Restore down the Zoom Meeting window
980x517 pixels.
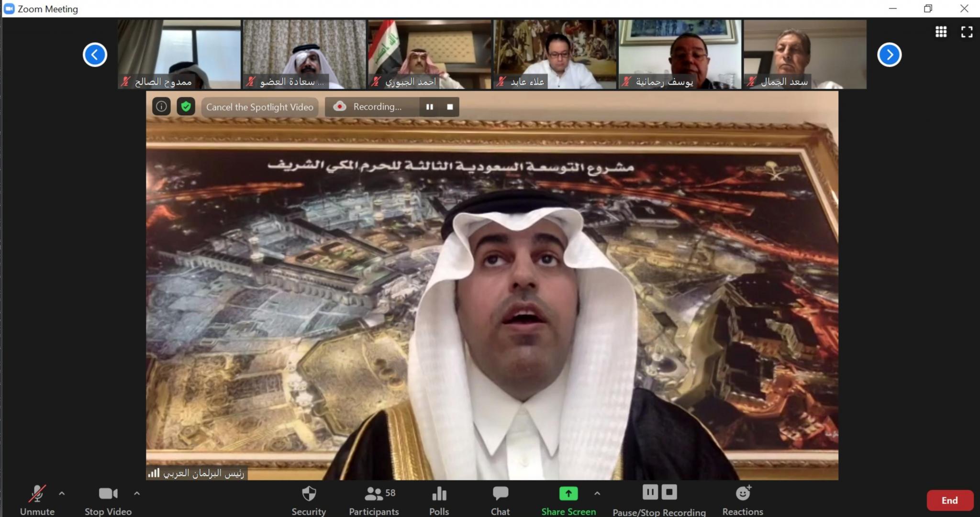pyautogui.click(x=928, y=9)
